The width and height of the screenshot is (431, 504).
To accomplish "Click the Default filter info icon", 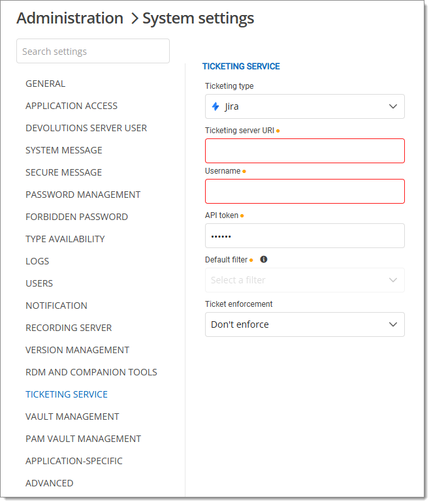I will pyautogui.click(x=264, y=259).
